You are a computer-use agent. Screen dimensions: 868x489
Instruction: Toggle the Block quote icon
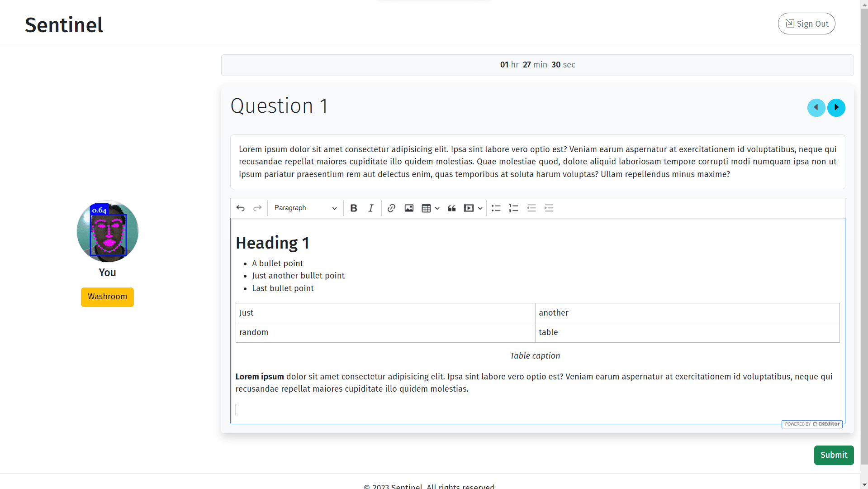coord(451,208)
